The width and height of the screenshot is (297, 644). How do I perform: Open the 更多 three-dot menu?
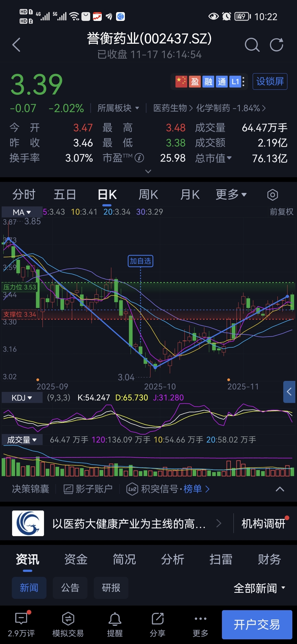[x=200, y=625]
